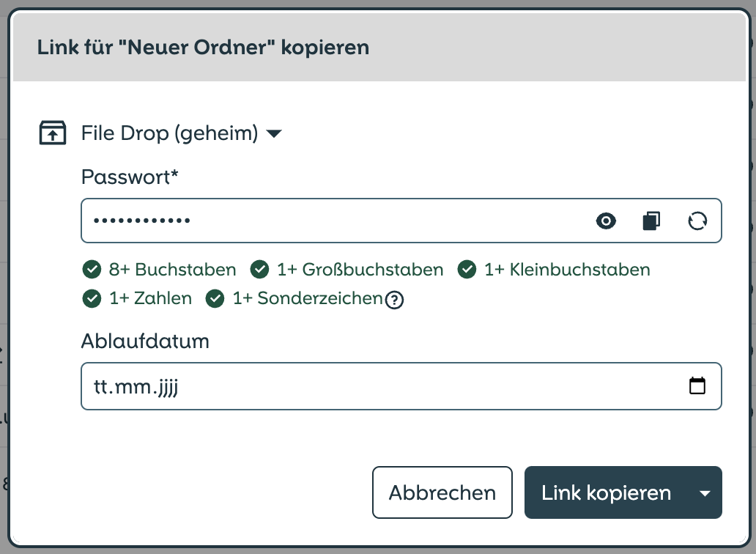Click the File Drop upload icon

[53, 133]
